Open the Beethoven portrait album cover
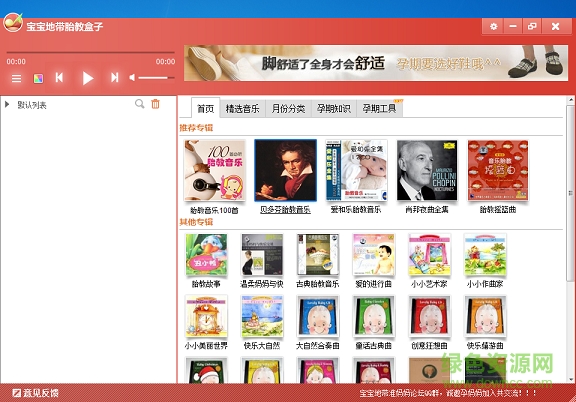The height and width of the screenshot is (402, 576). coord(285,170)
